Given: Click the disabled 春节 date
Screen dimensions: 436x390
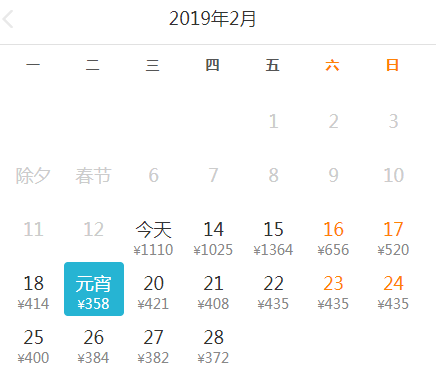Looking at the screenshot, I should tap(93, 175).
